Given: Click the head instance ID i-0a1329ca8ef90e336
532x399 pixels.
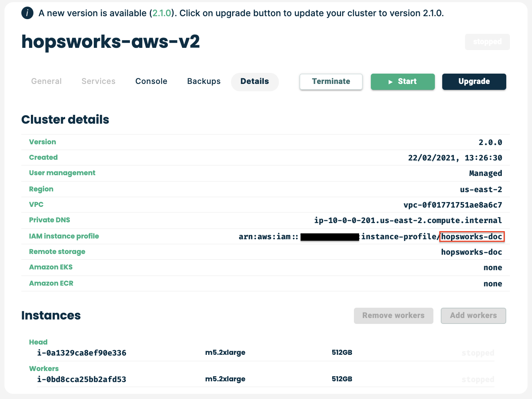Looking at the screenshot, I should point(82,353).
